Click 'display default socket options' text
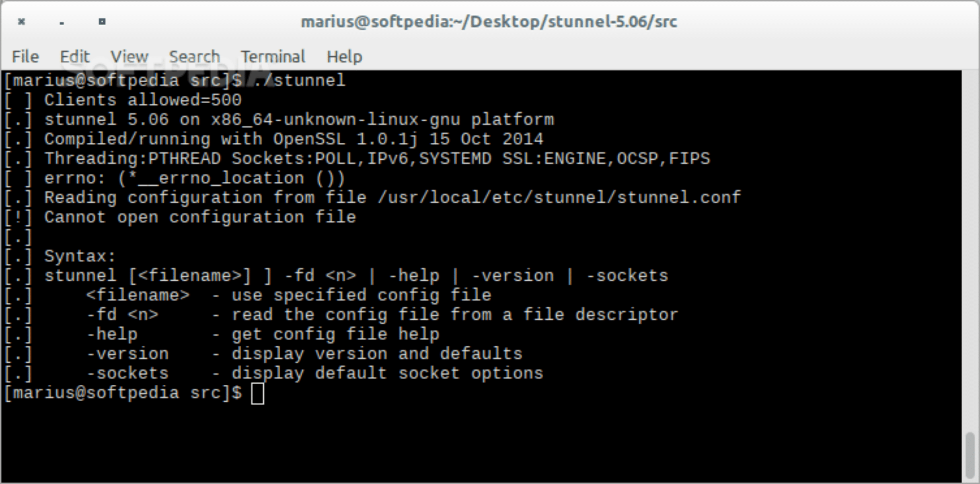This screenshot has height=484, width=980. point(387,374)
